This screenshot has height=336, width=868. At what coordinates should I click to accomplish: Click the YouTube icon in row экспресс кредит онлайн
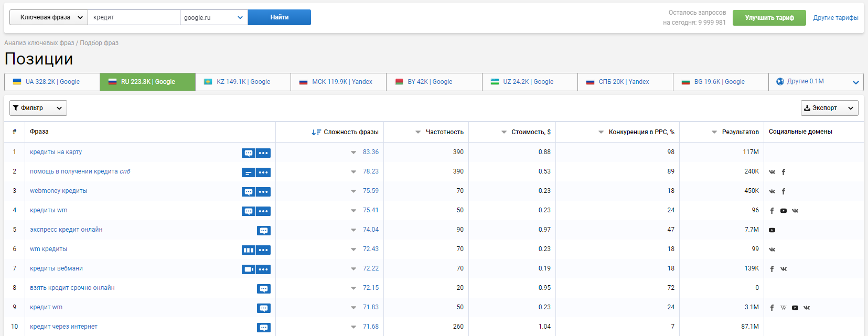[x=772, y=230]
